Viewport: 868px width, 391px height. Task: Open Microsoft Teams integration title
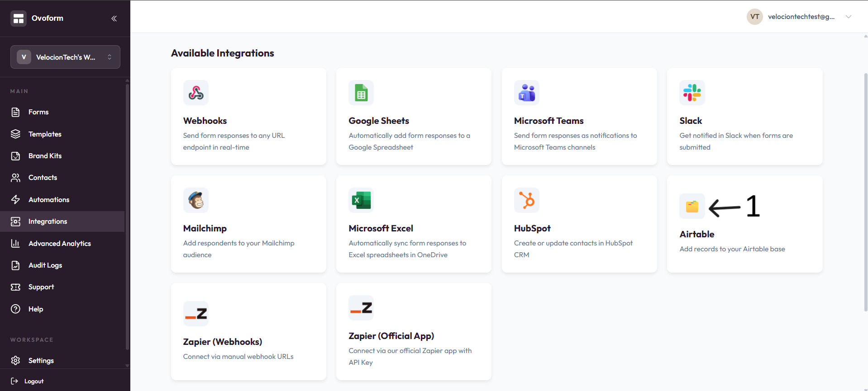pos(549,121)
